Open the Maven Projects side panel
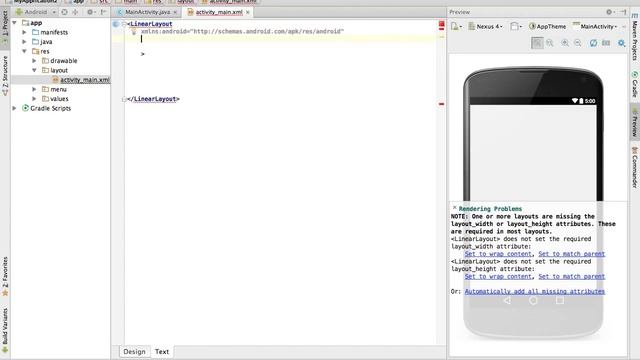This screenshot has width=640, height=360. point(635,38)
